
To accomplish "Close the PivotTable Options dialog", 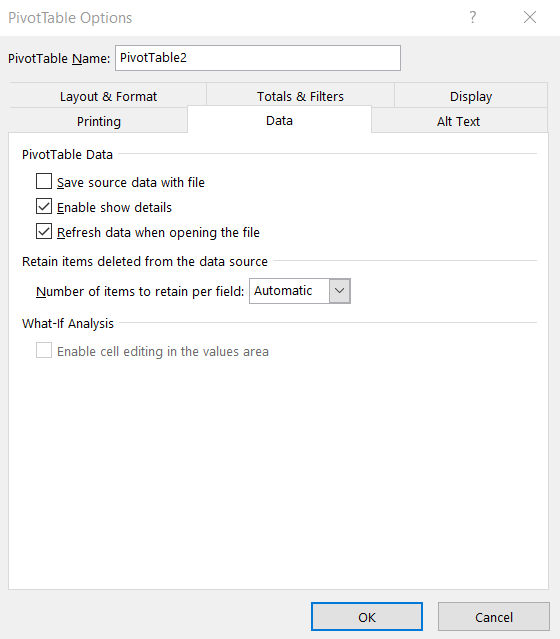I will (x=530, y=17).
